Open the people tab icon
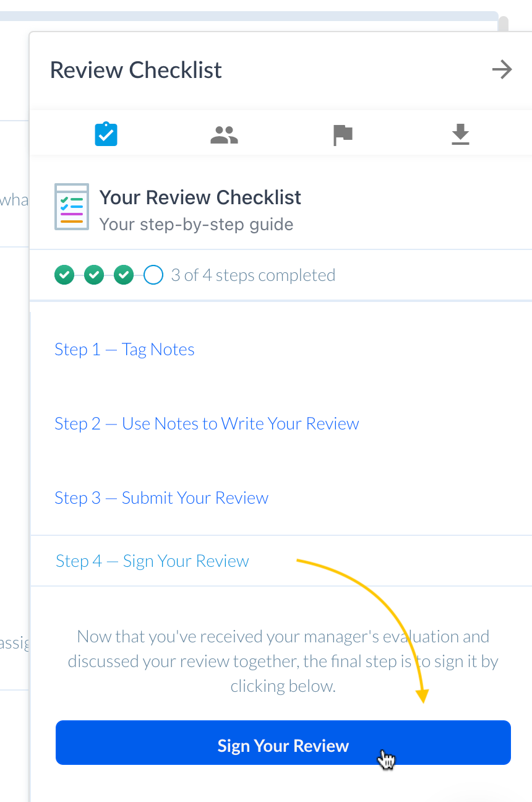Image resolution: width=532 pixels, height=802 pixels. (224, 134)
